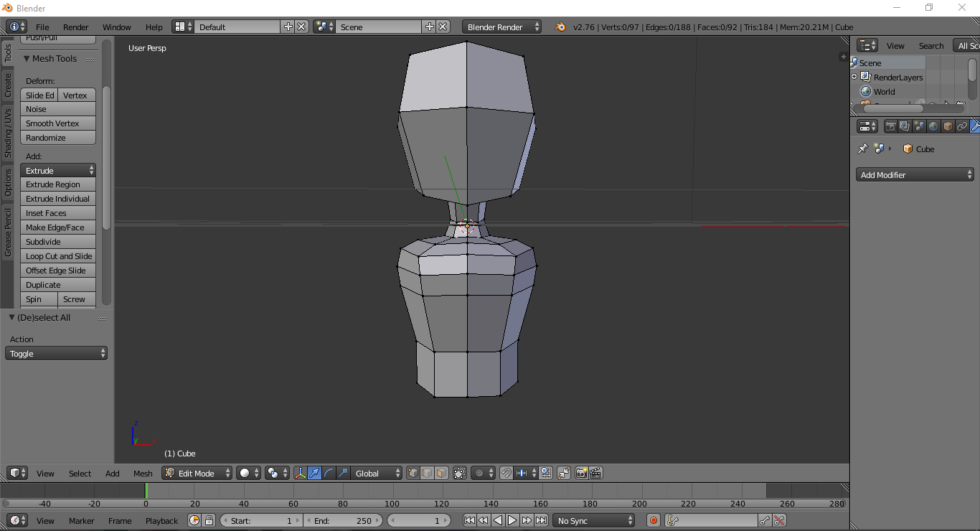This screenshot has width=980, height=531.
Task: Open the Transform Orientation dropdown showing Global
Action: pyautogui.click(x=377, y=473)
